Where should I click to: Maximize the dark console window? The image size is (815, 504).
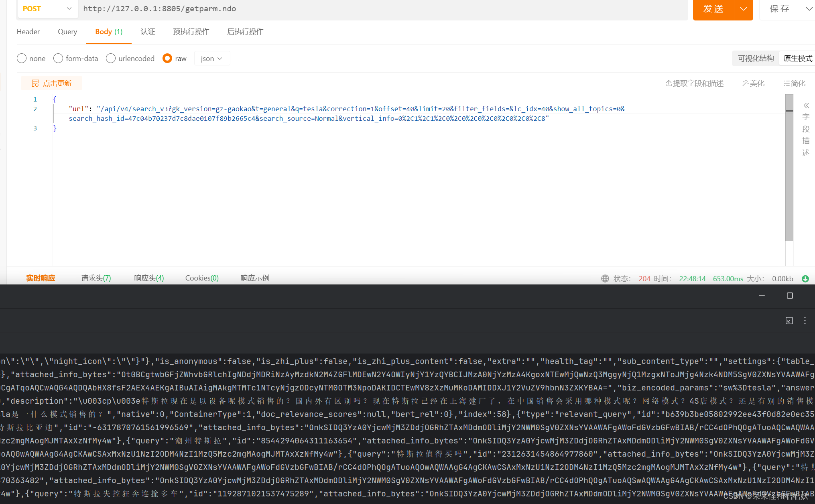tap(790, 295)
